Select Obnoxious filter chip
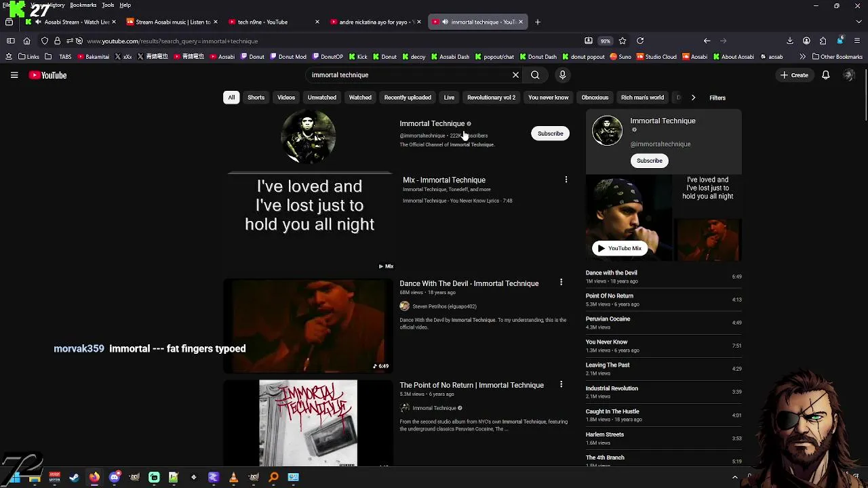The height and width of the screenshot is (488, 868). click(595, 98)
